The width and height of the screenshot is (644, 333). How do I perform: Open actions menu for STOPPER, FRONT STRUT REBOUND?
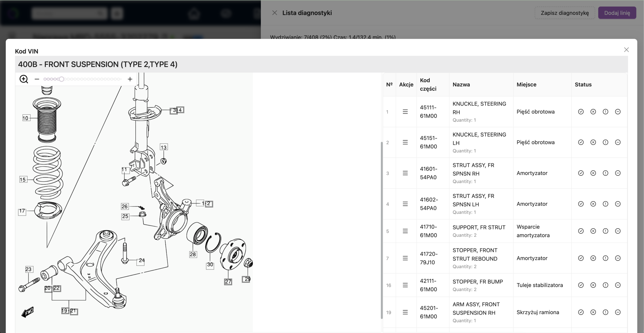(405, 258)
